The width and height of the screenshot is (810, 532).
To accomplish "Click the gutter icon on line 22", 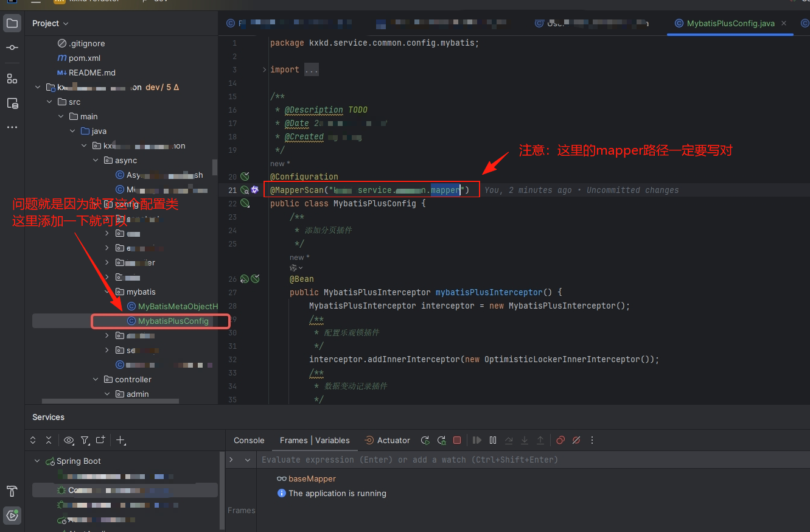I will (245, 203).
